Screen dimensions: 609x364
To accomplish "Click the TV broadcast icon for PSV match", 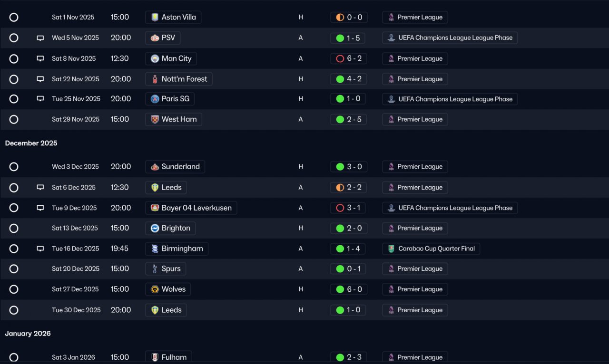I will [x=40, y=38].
